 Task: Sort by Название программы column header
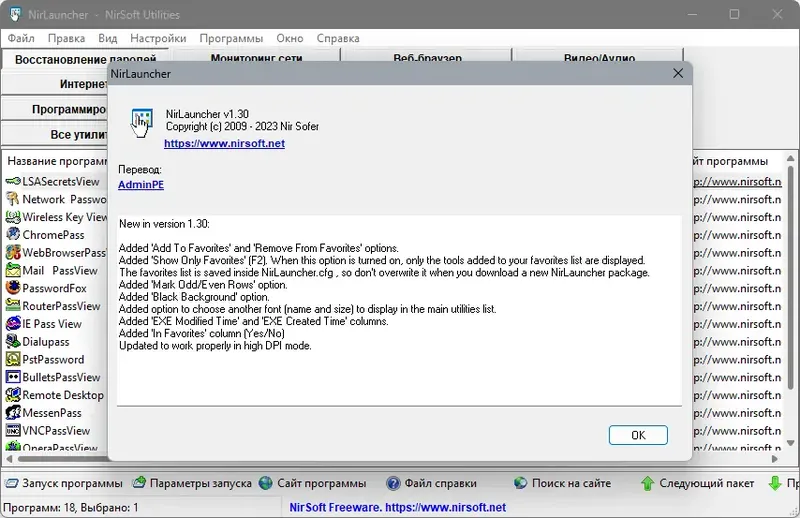55,161
